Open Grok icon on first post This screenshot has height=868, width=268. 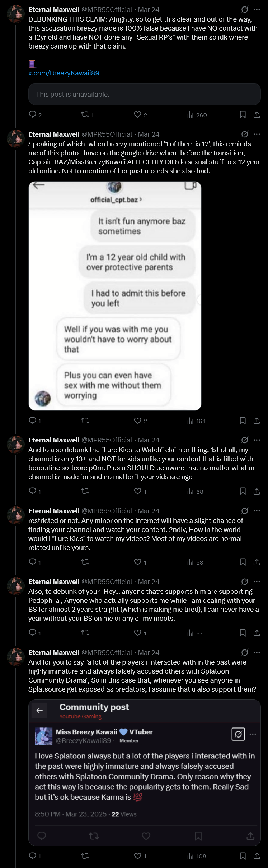[x=245, y=9]
